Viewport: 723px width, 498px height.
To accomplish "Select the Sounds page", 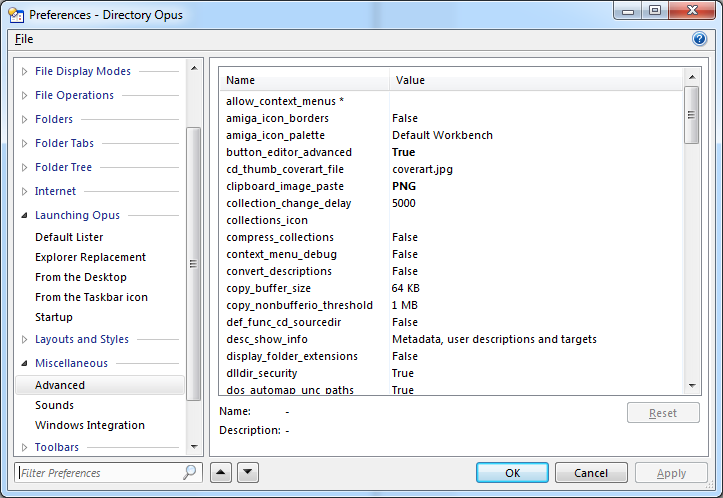I will (x=54, y=405).
